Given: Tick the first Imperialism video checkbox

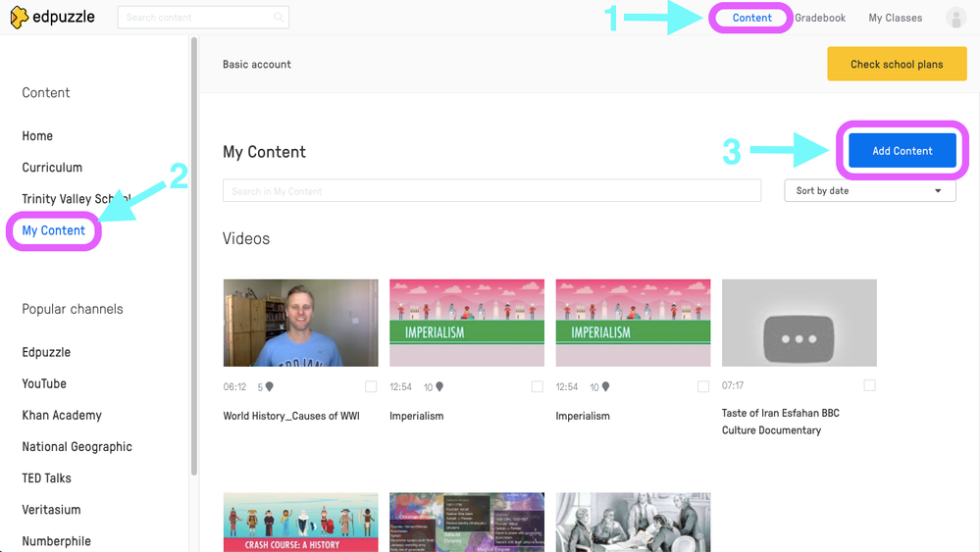Looking at the screenshot, I should click(537, 386).
